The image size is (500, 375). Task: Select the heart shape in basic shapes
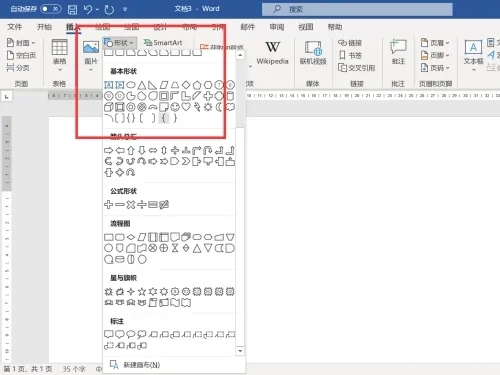coord(186,107)
